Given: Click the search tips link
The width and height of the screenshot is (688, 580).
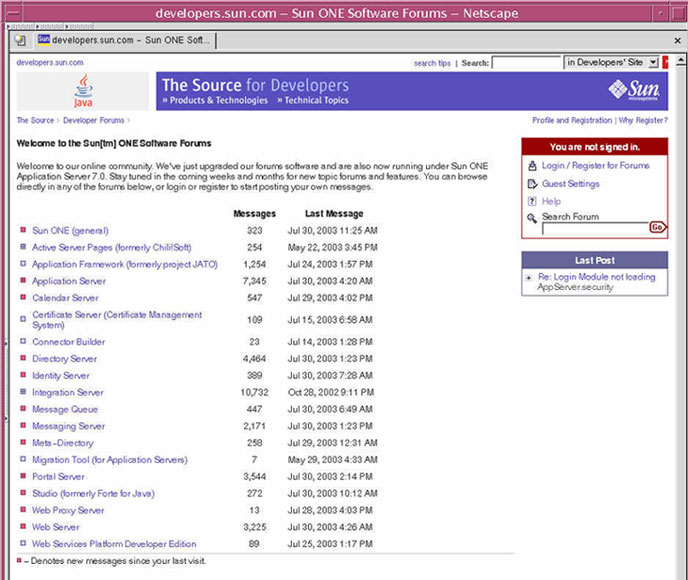Looking at the screenshot, I should point(432,63).
